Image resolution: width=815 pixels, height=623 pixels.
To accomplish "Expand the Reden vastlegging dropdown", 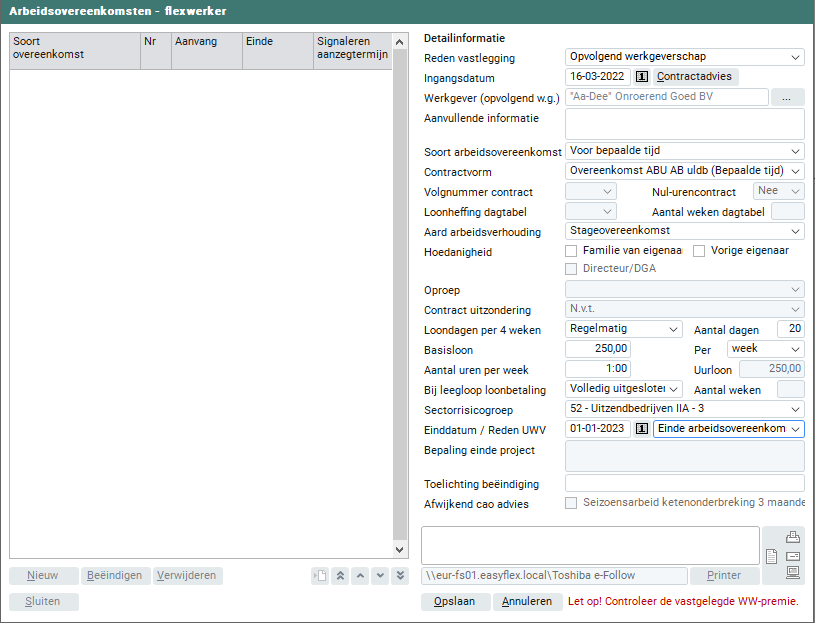I will point(685,57).
